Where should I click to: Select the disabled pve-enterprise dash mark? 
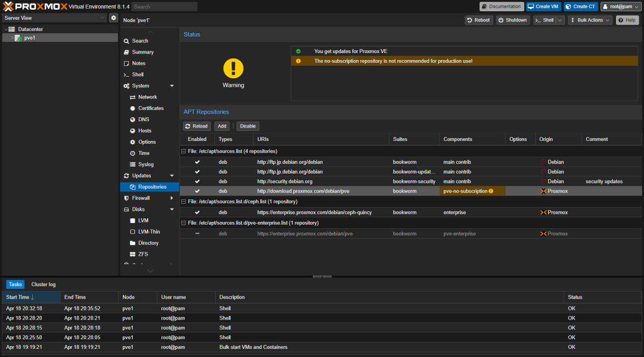coord(197,234)
